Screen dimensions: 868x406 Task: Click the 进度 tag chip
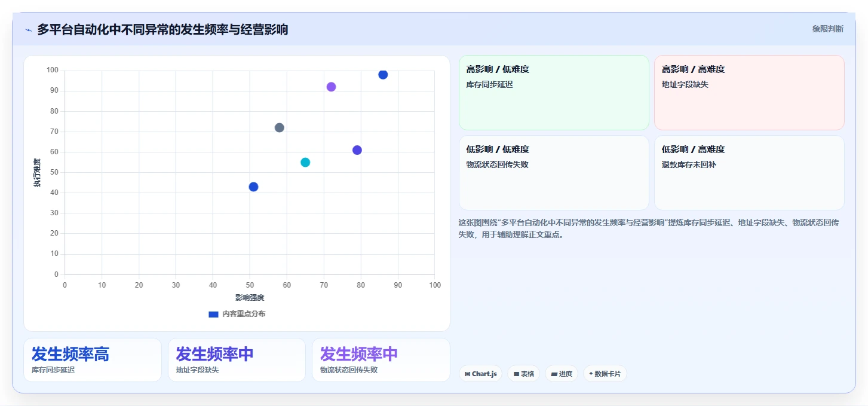[562, 374]
